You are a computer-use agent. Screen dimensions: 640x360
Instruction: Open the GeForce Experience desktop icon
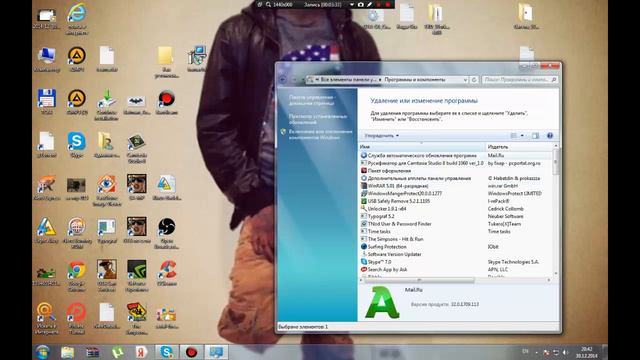point(137,276)
